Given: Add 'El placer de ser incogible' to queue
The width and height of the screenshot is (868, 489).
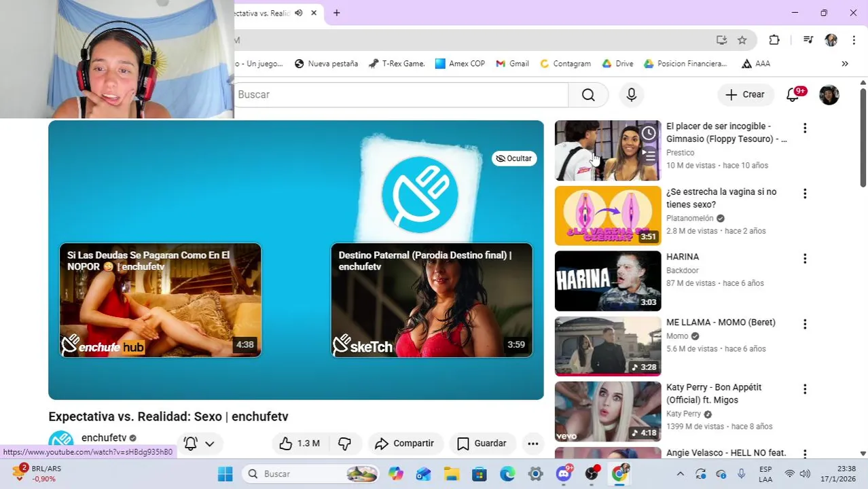Looking at the screenshot, I should pos(649,156).
